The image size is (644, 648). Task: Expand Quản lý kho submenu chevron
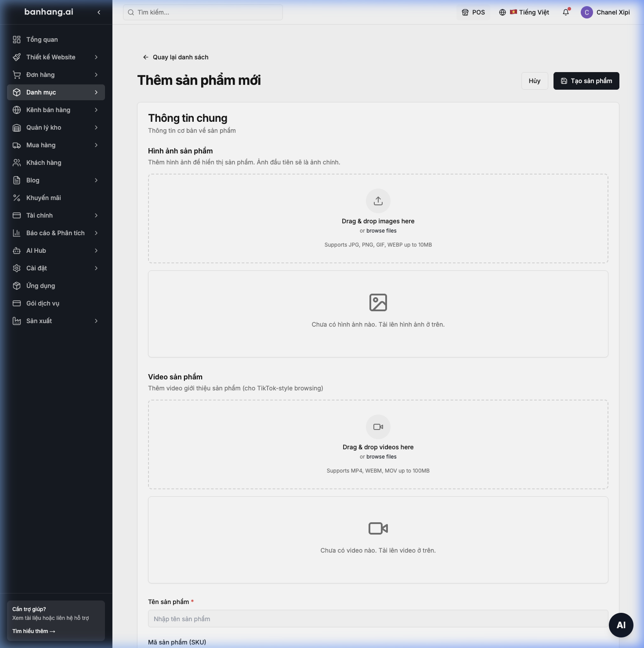pyautogui.click(x=96, y=127)
